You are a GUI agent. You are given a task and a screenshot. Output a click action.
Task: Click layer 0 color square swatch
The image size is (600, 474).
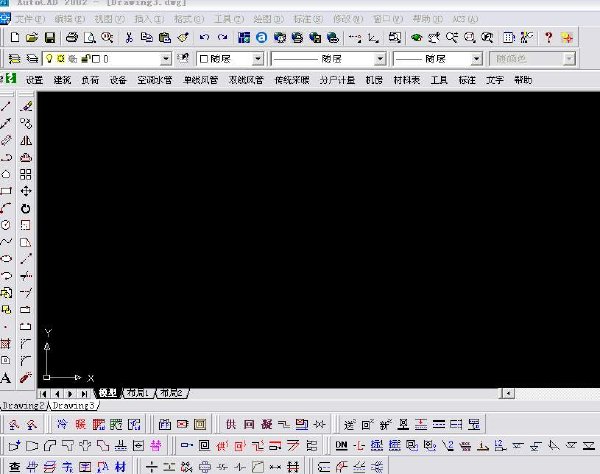tap(96, 59)
